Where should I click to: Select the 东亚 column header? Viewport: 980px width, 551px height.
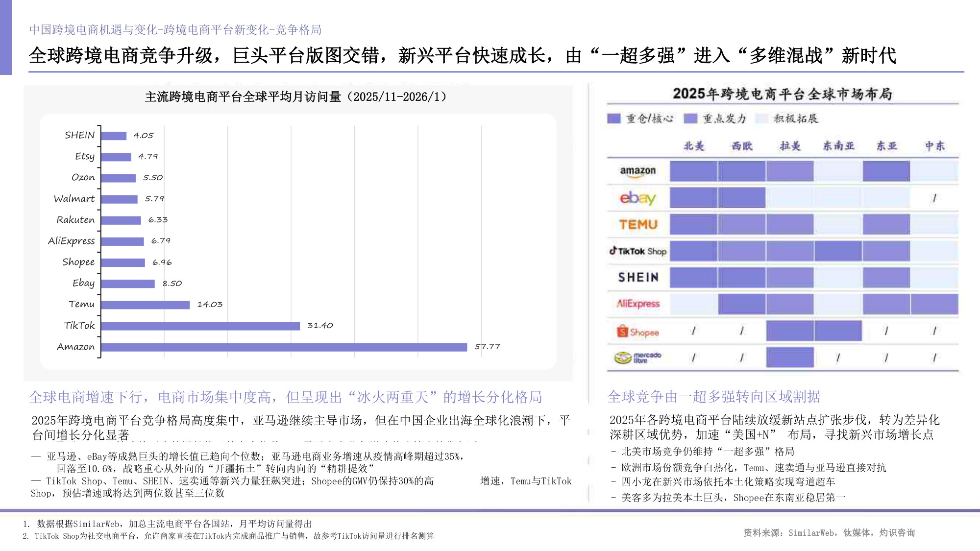[886, 146]
